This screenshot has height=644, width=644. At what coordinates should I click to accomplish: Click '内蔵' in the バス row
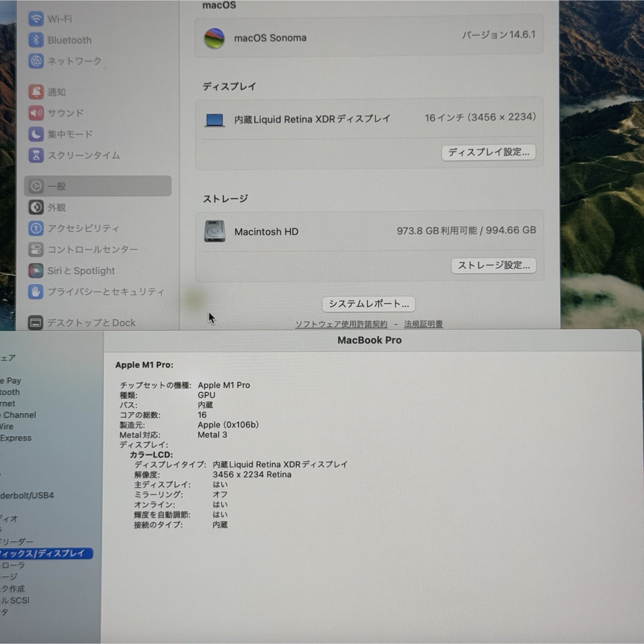click(205, 405)
